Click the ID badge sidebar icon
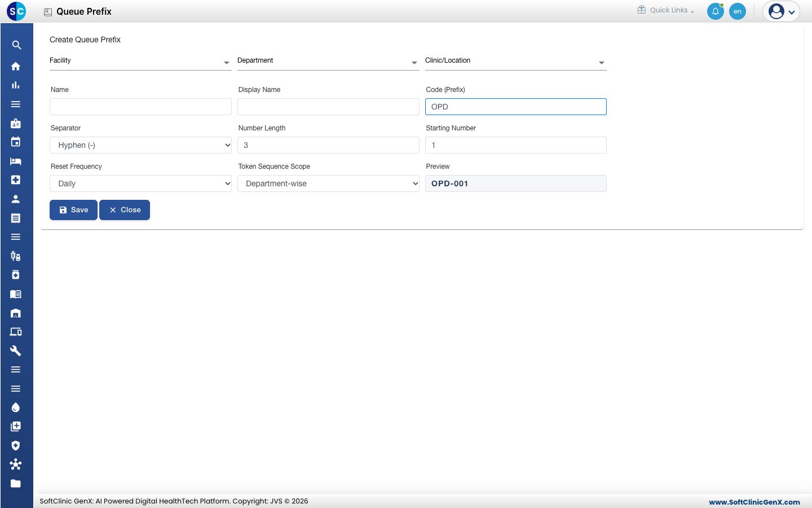812x508 pixels. (x=16, y=123)
